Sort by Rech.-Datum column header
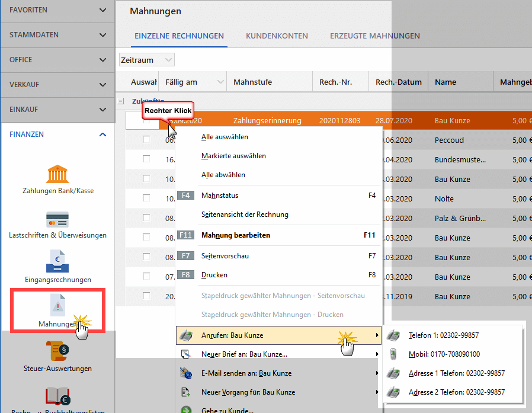Viewport: 532px width, 413px height. pos(398,82)
